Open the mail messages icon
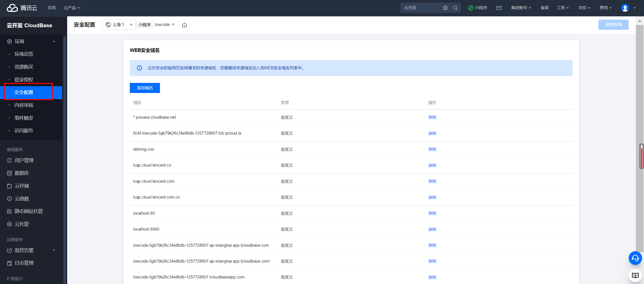The width and height of the screenshot is (644, 284). 499,8
